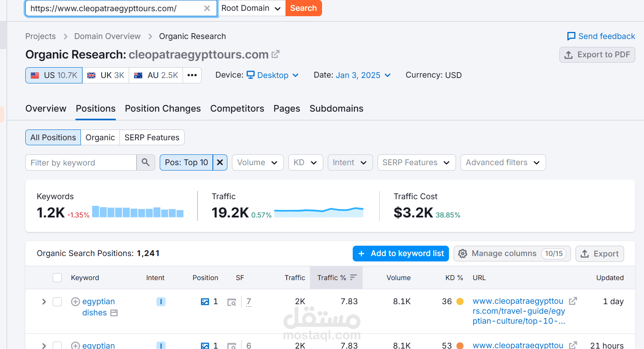Click Keywords trend bar chart
This screenshot has height=349, width=644.
coord(138,212)
